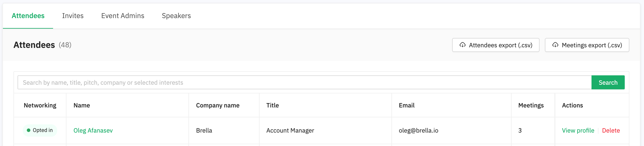The image size is (644, 146).
Task: Export meetings as CSV
Action: (587, 45)
